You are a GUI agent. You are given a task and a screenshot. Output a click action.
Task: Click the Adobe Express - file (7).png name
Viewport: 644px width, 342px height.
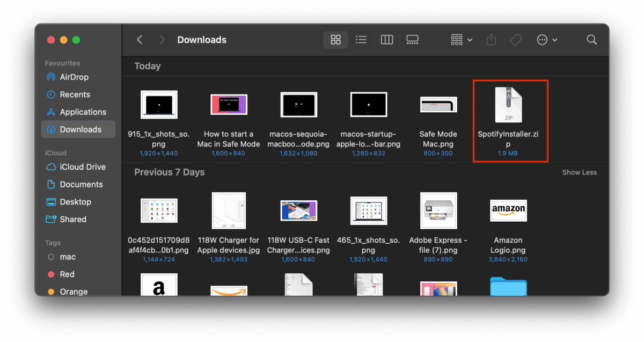[x=438, y=245]
